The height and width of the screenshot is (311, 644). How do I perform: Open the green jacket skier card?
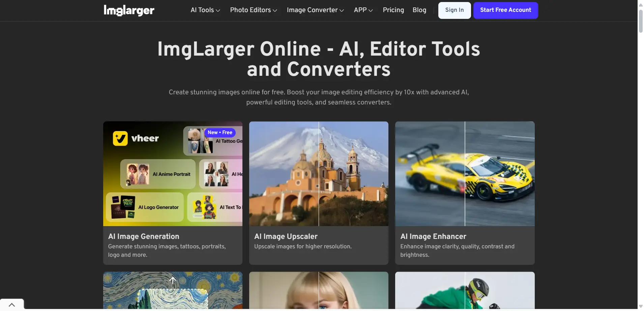pyautogui.click(x=465, y=290)
